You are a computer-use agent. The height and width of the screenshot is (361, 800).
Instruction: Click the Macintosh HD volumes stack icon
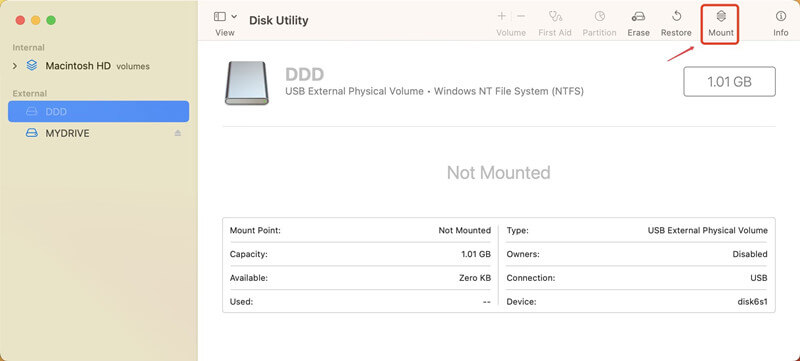(32, 65)
